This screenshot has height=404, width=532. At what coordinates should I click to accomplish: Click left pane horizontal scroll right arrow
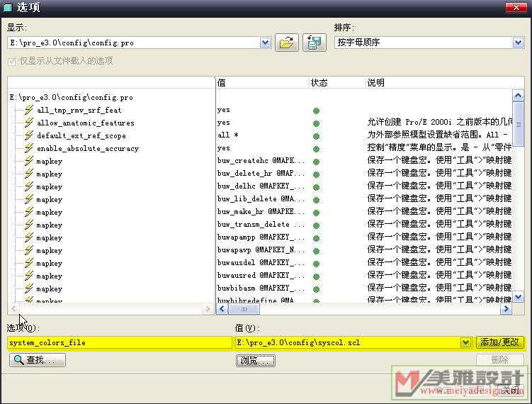[208, 308]
